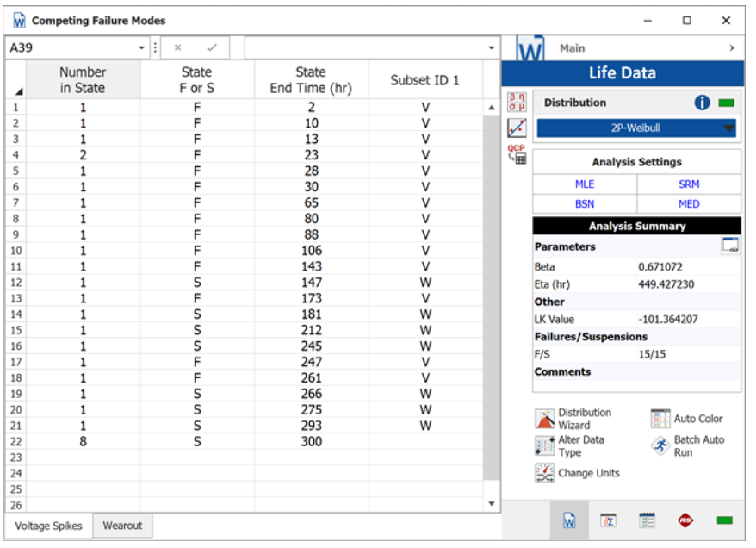Click the Number in State column header
The height and width of the screenshot is (548, 756).
[83, 79]
